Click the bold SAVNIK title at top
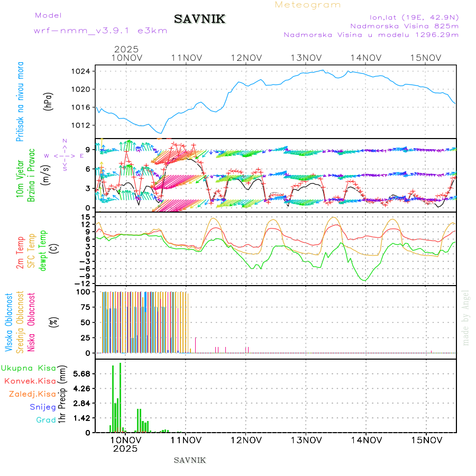This screenshot has height=476, width=476. [x=200, y=19]
